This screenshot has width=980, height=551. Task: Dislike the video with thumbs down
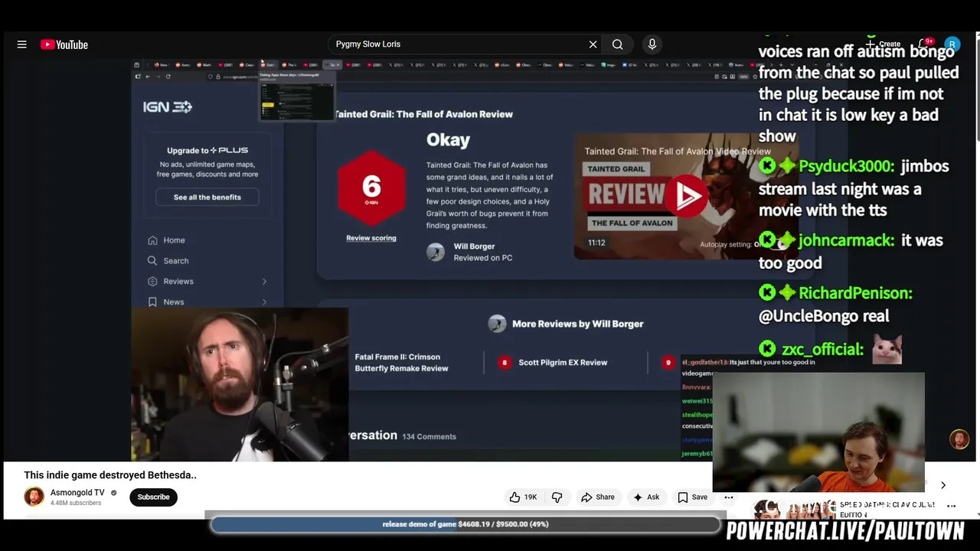pyautogui.click(x=557, y=497)
